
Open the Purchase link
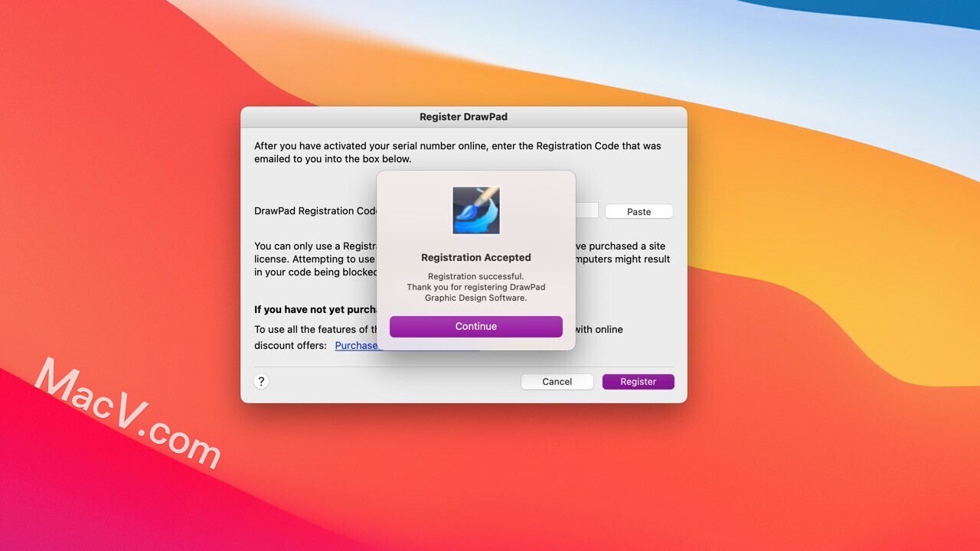[x=357, y=345]
